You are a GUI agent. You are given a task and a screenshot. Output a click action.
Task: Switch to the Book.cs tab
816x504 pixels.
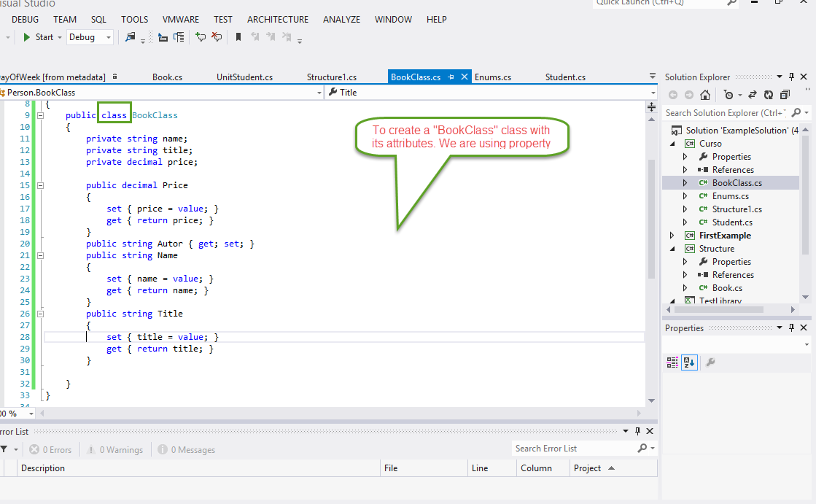[167, 77]
